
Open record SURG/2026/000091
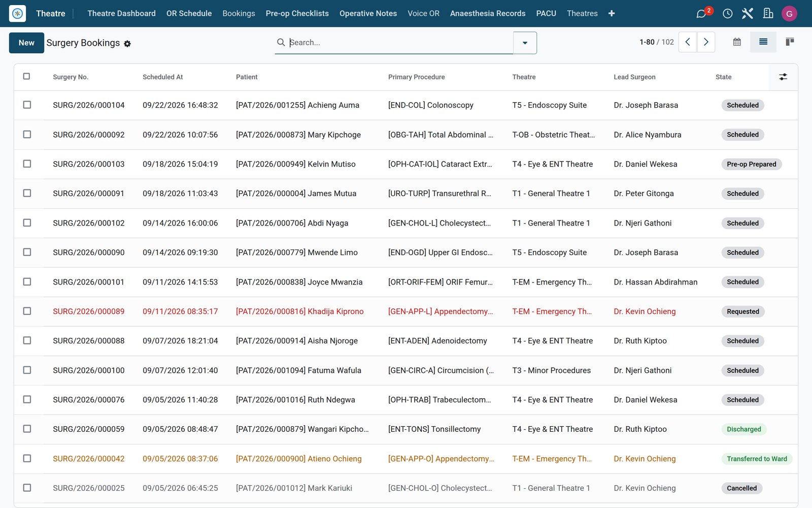88,194
